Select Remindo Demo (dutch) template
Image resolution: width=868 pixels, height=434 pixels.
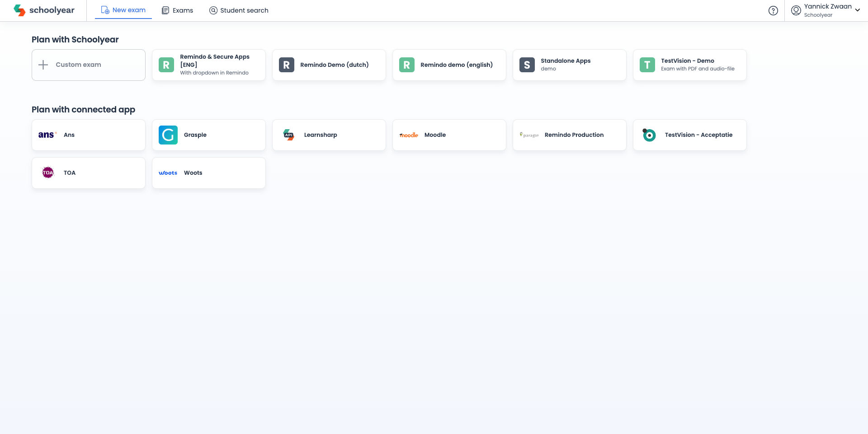(x=329, y=65)
